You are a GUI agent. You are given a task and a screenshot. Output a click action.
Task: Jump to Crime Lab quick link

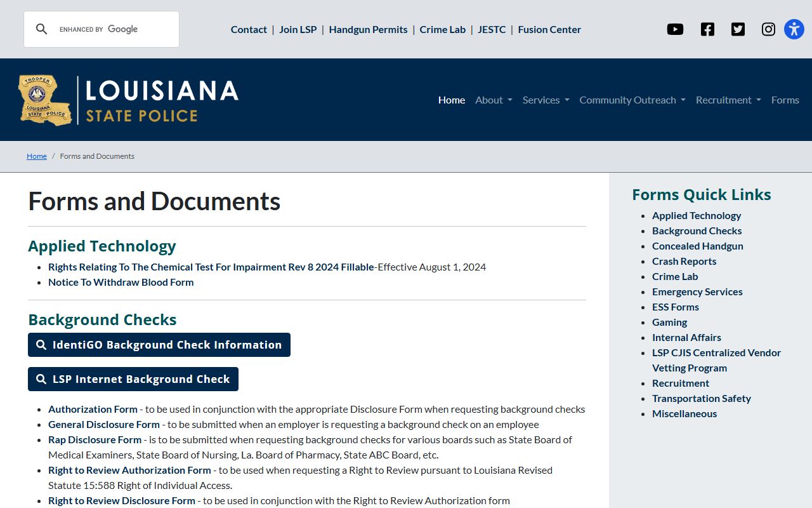675,276
